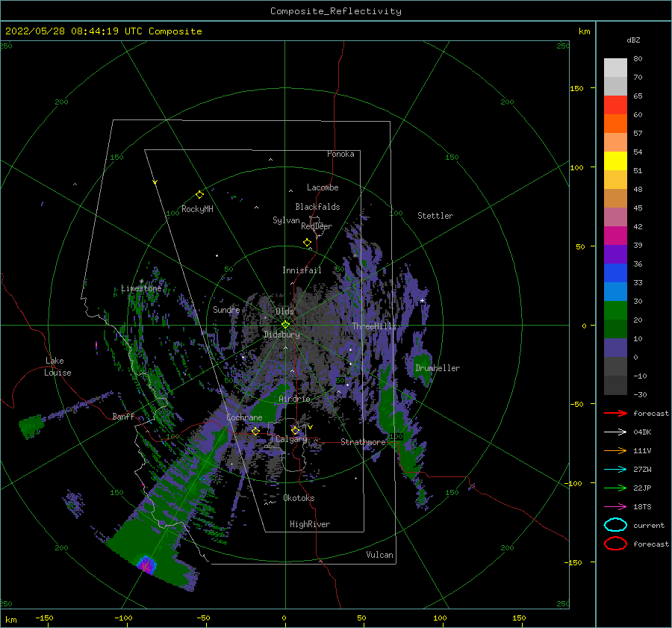Click the Didsbury label
672x628 pixels.
(281, 335)
